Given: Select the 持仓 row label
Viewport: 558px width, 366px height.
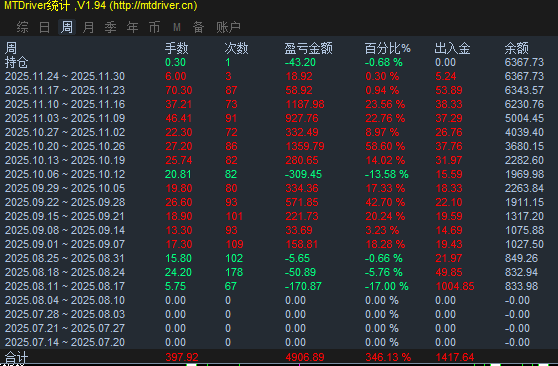Looking at the screenshot, I should [16, 62].
